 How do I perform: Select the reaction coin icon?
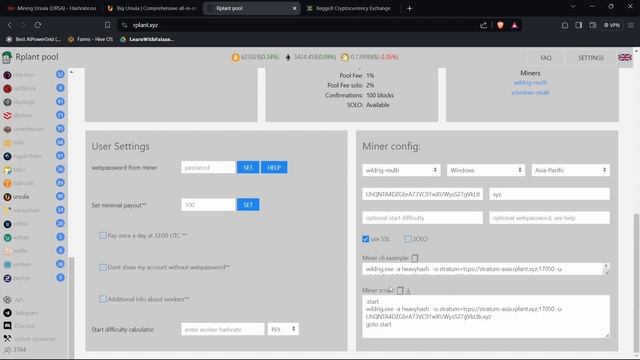tap(7, 75)
